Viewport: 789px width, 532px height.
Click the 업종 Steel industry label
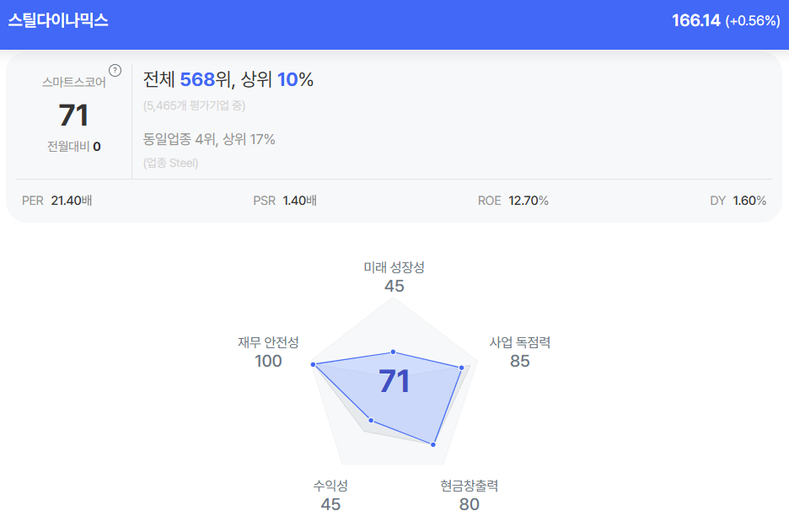pos(171,163)
